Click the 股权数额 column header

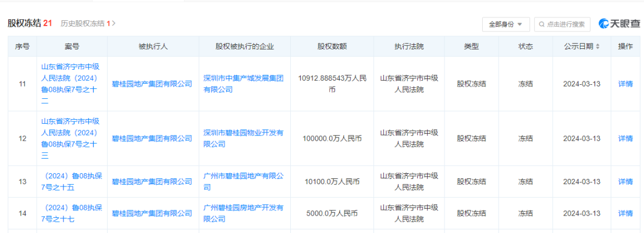(332, 46)
